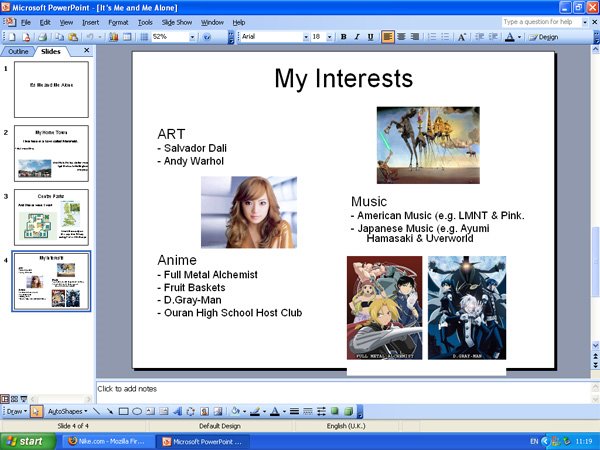Apply Font Color on Drawing toolbar
The width and height of the screenshot is (600, 450).
click(275, 411)
